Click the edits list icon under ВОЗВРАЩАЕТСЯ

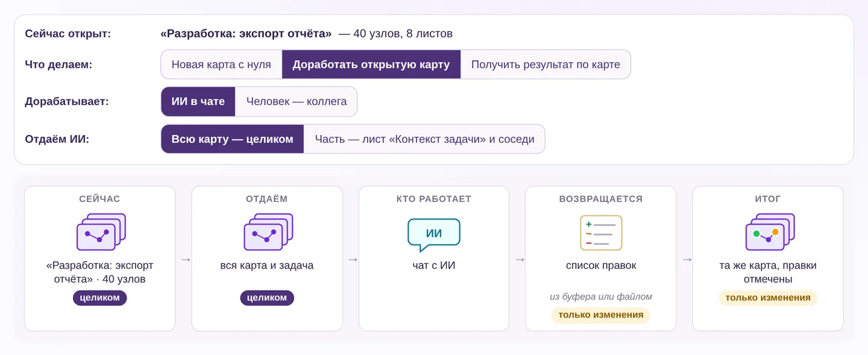click(x=601, y=233)
